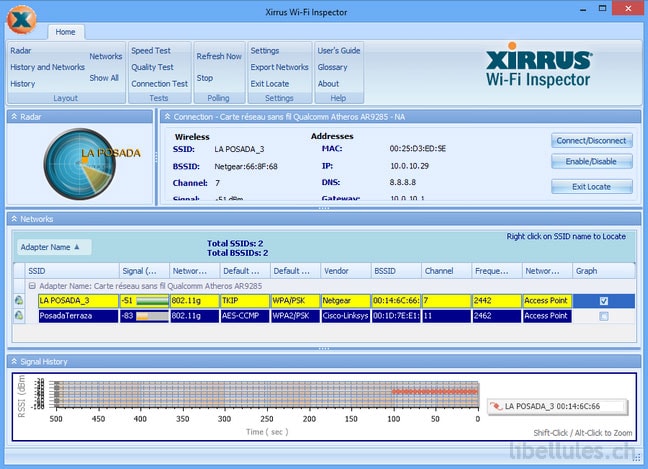Click the DNS value 8.8.8.8
Screen dimensions: 648x469
pyautogui.click(x=403, y=182)
